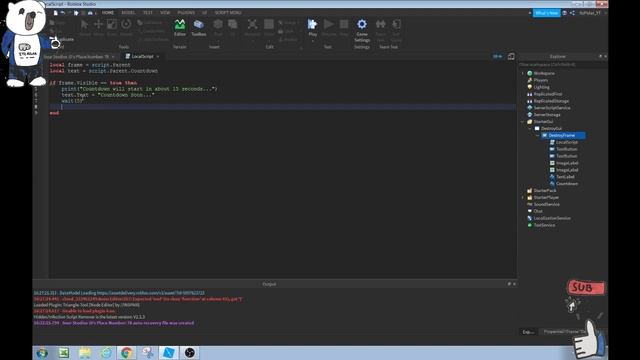
Task: Click the Play test button
Action: [313, 28]
